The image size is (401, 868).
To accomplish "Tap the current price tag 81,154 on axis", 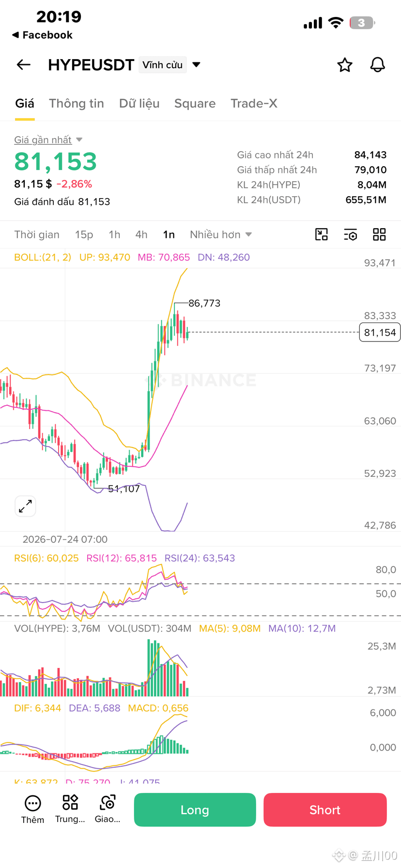I will pos(380,332).
